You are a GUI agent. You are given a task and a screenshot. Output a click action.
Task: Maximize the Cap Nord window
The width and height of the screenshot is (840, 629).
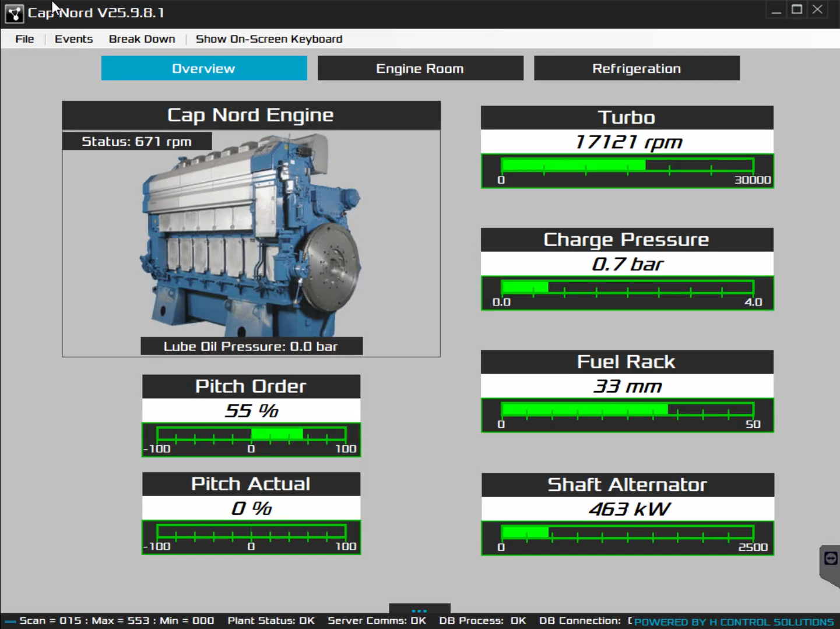[796, 10]
